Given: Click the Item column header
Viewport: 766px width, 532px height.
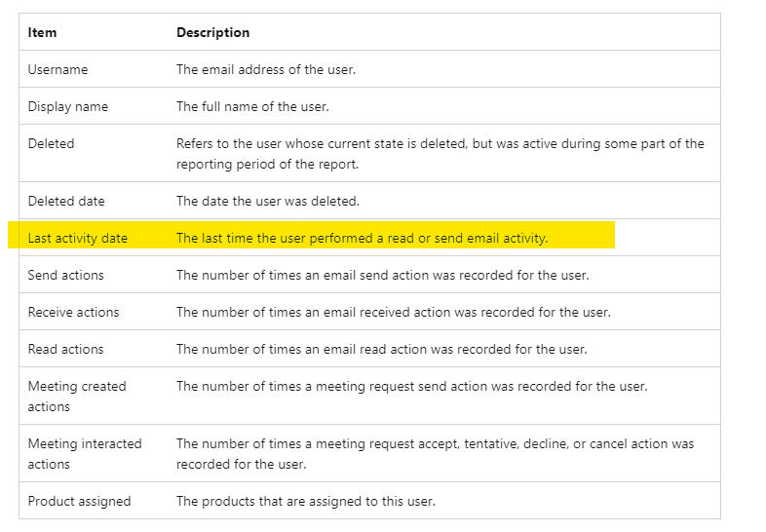Looking at the screenshot, I should [x=43, y=32].
